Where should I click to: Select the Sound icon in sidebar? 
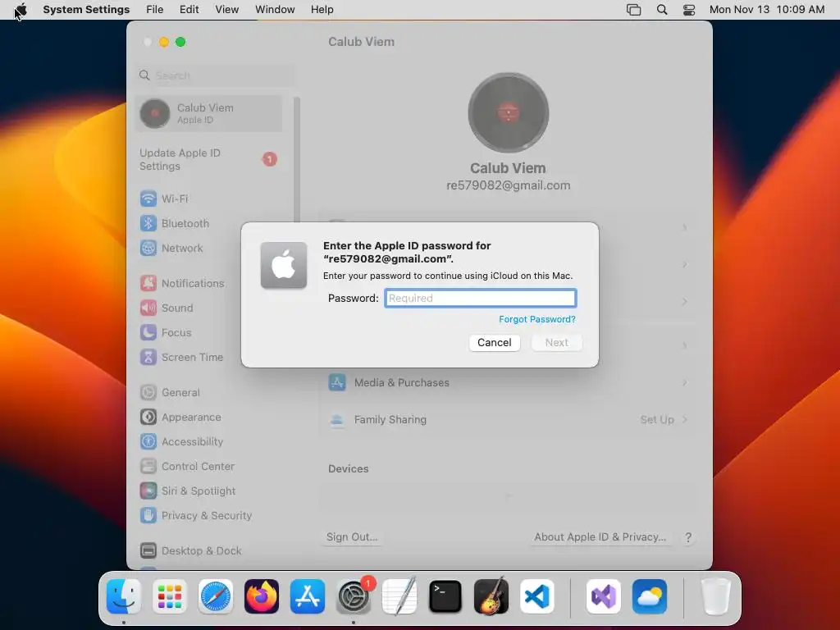[x=148, y=308]
